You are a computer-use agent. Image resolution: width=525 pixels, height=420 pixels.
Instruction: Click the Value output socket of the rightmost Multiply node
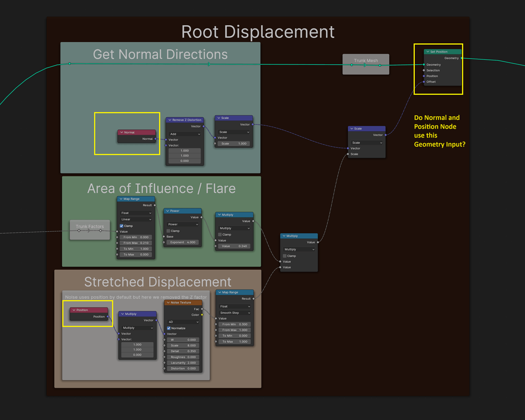coord(318,242)
